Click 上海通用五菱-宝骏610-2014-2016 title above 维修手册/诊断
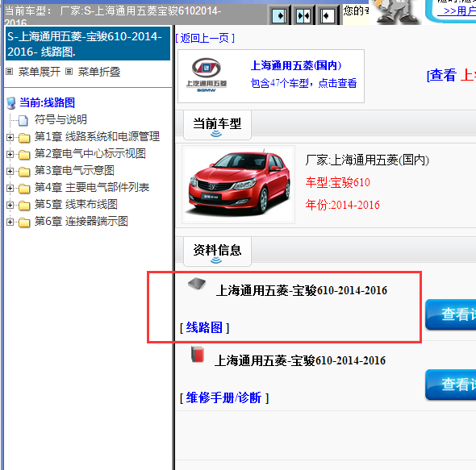Image resolution: width=476 pixels, height=470 pixels. pos(300,361)
